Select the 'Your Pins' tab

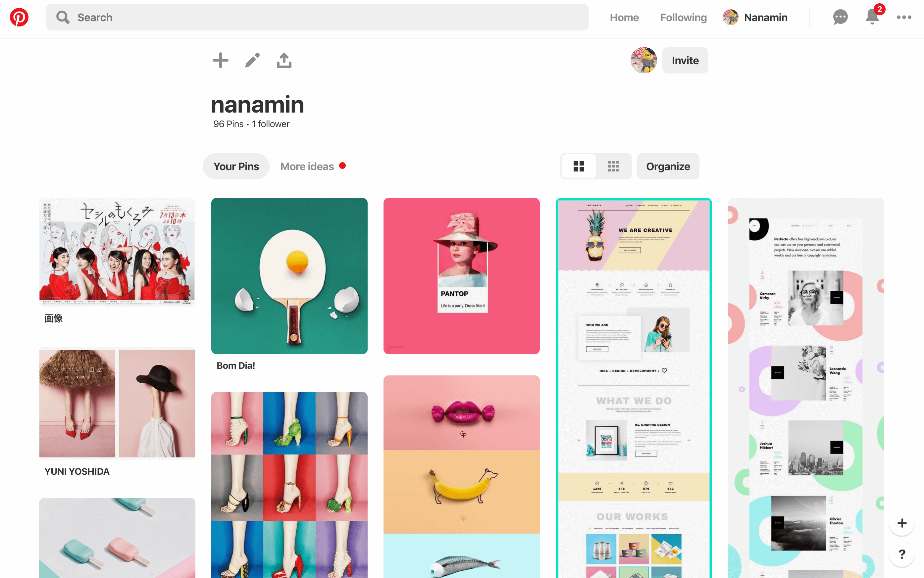236,166
